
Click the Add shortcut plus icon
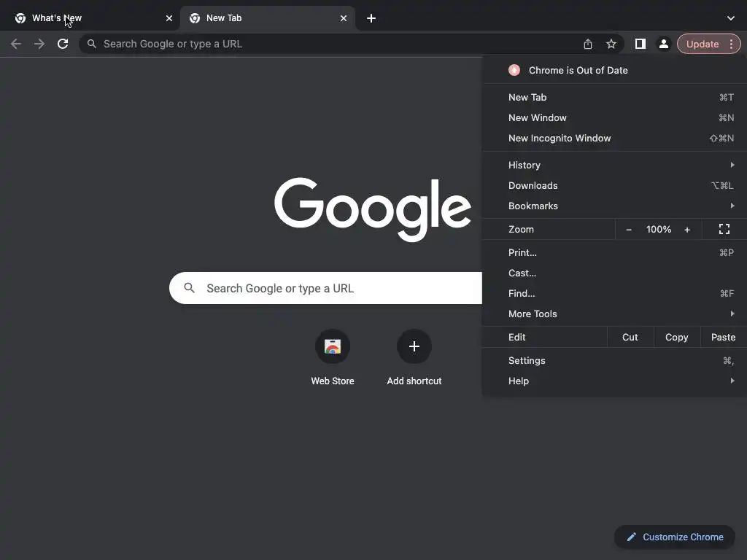click(414, 346)
